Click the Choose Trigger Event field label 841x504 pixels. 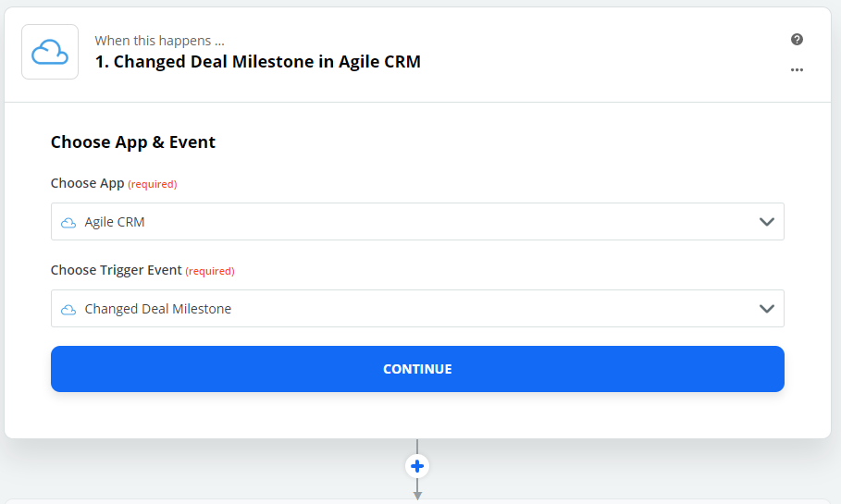(x=116, y=270)
